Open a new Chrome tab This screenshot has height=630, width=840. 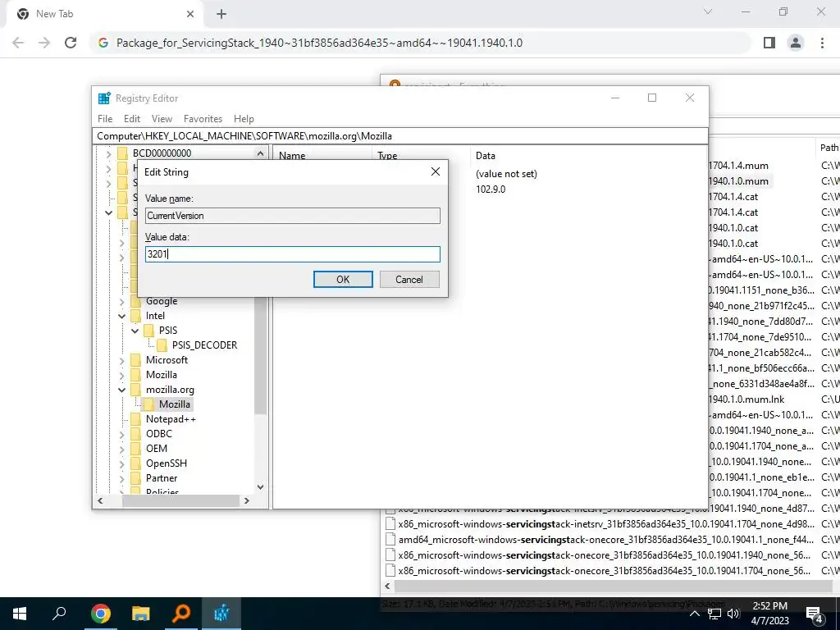(221, 14)
